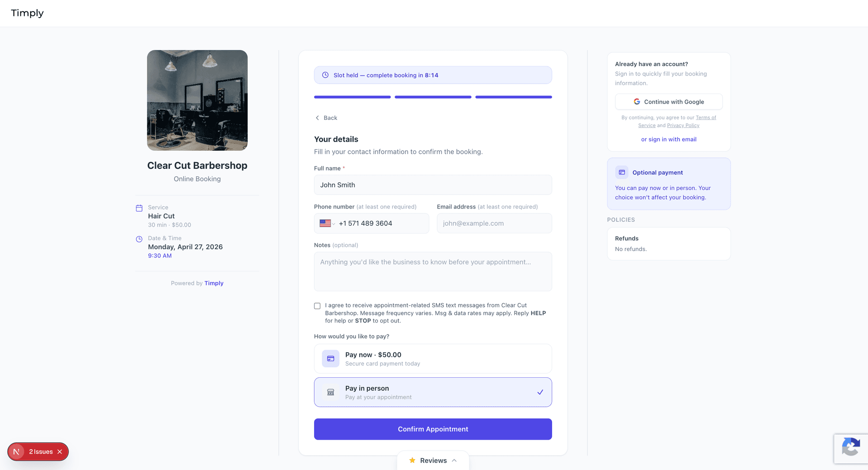
Task: Click the back chevron arrow icon
Action: 317,118
